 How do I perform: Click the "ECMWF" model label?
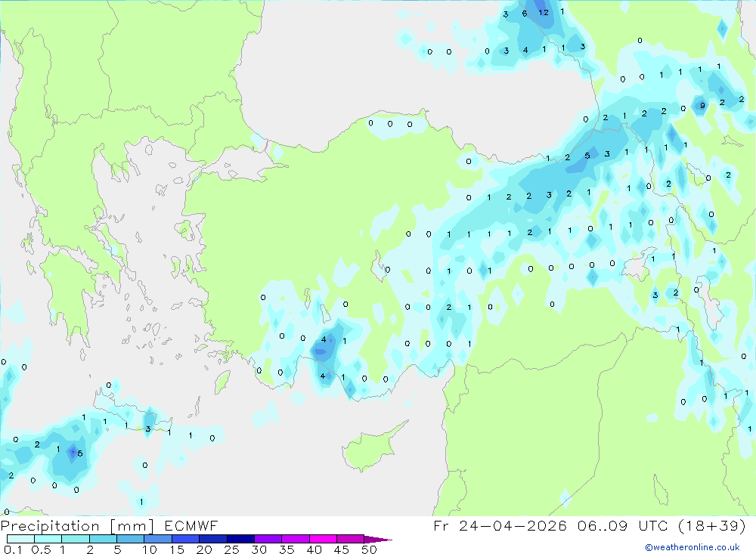click(x=191, y=525)
